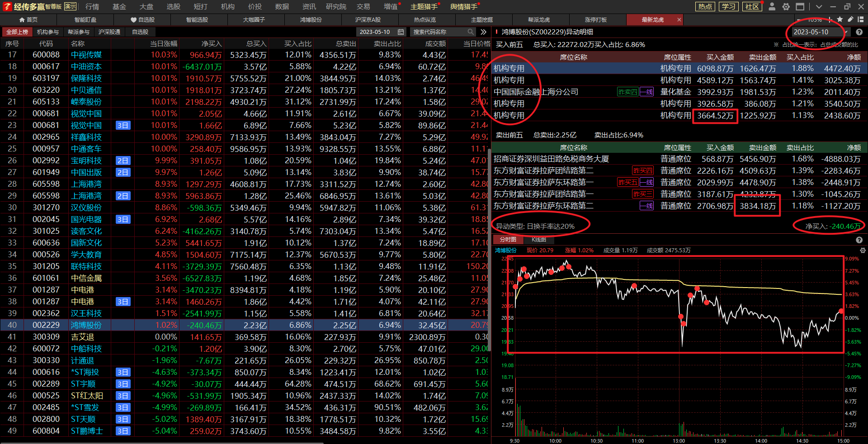
Task: Open the 增值 menu
Action: point(390,7)
